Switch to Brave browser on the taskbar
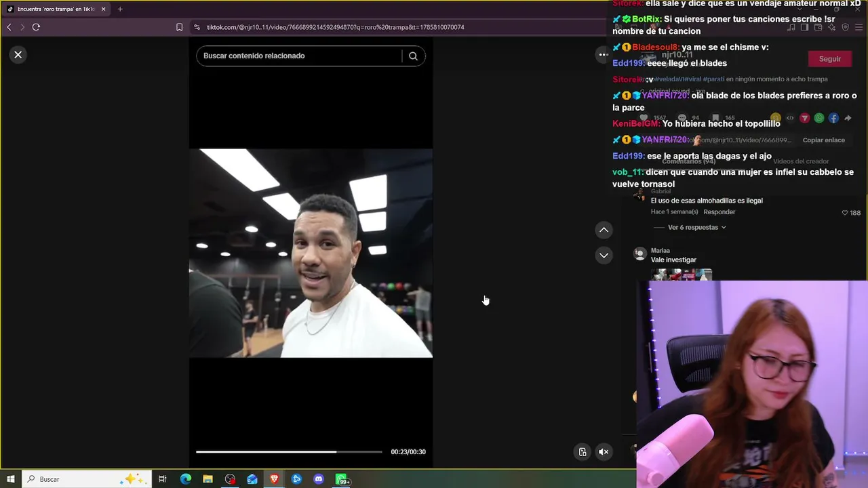 point(275,479)
